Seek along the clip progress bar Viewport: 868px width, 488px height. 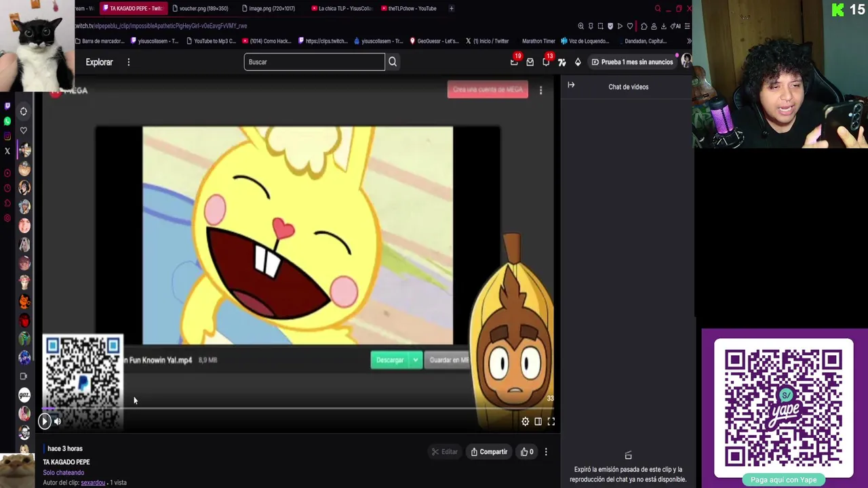tap(297, 409)
